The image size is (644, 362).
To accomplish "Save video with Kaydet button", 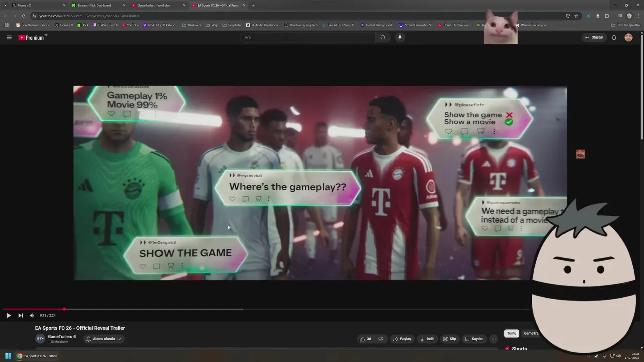I will (474, 339).
